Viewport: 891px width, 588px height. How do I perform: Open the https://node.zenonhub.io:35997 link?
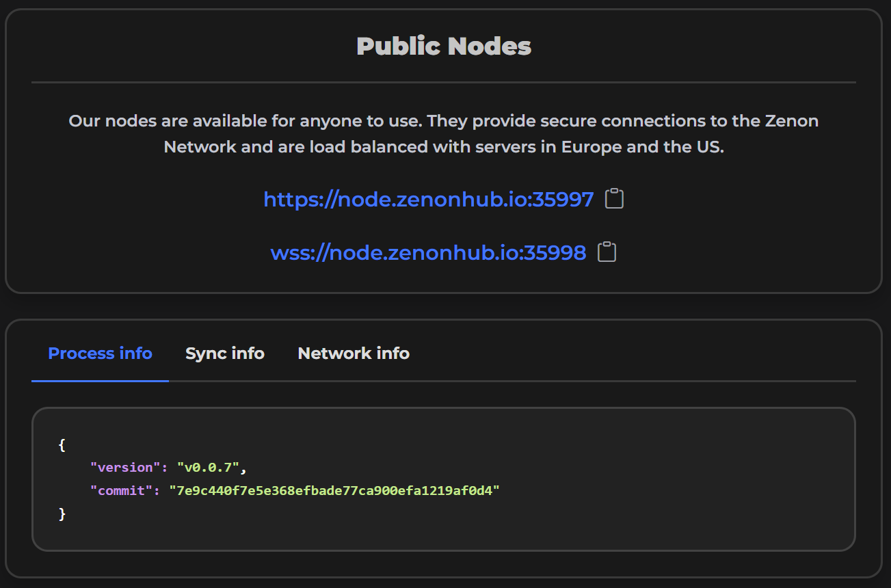[x=429, y=199]
